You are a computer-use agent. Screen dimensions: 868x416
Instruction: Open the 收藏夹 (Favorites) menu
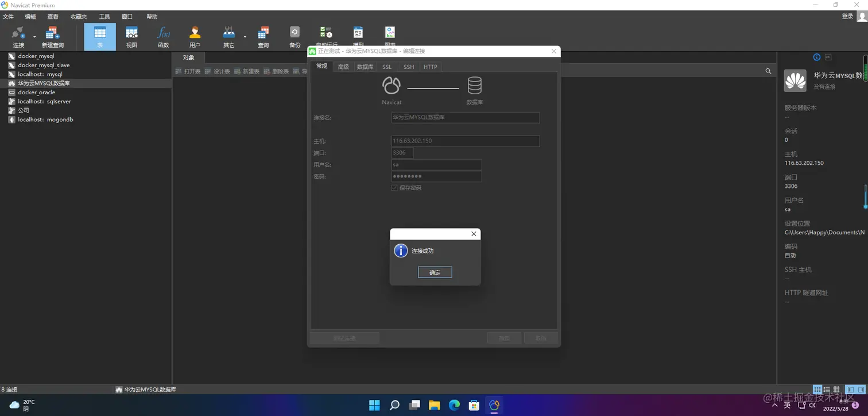tap(79, 17)
